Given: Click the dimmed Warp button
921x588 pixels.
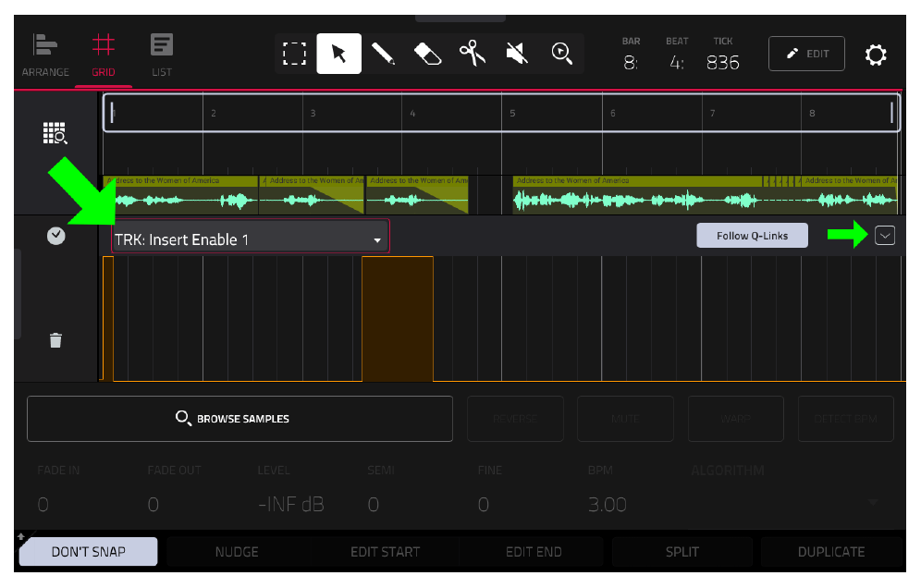Looking at the screenshot, I should coord(735,419).
